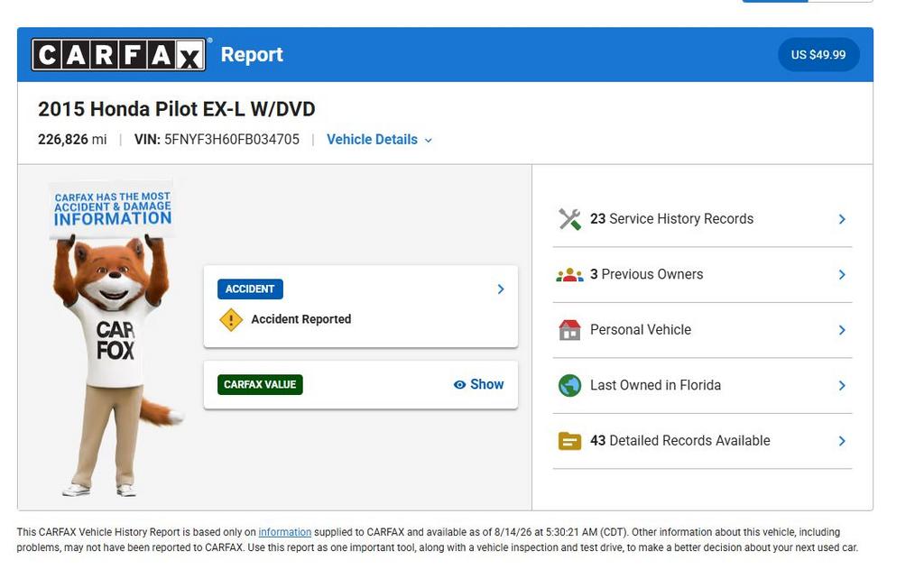The image size is (924, 569).
Task: Click the CARFAX logo in the header
Action: coord(118,55)
